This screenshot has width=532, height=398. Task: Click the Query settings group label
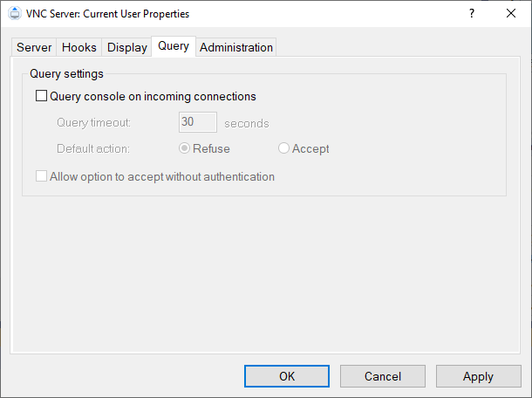coord(66,73)
